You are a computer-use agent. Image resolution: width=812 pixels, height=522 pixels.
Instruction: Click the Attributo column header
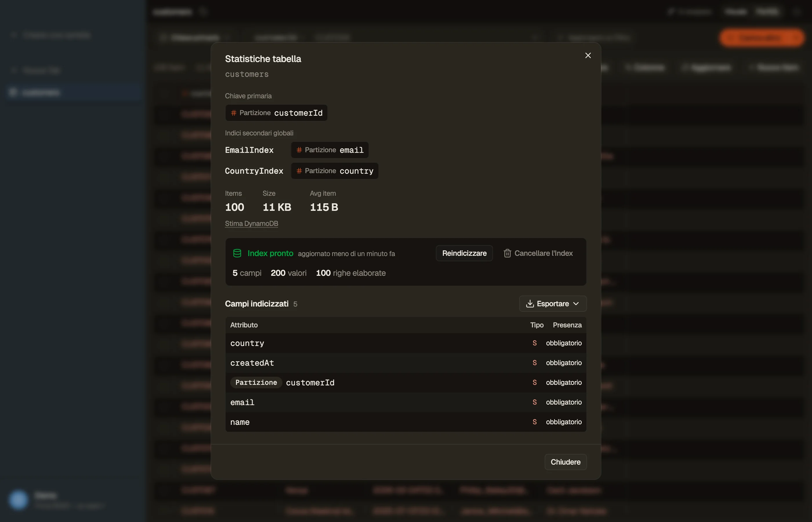pos(244,325)
